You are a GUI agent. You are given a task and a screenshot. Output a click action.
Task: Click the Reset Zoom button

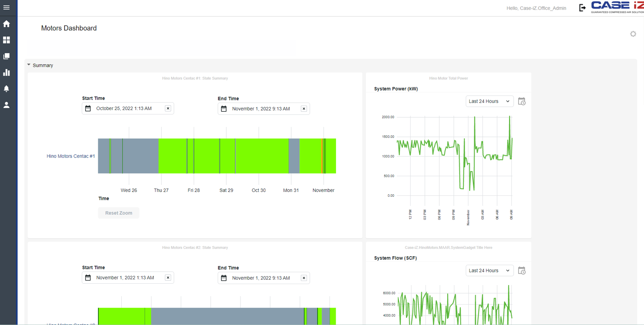pyautogui.click(x=118, y=213)
